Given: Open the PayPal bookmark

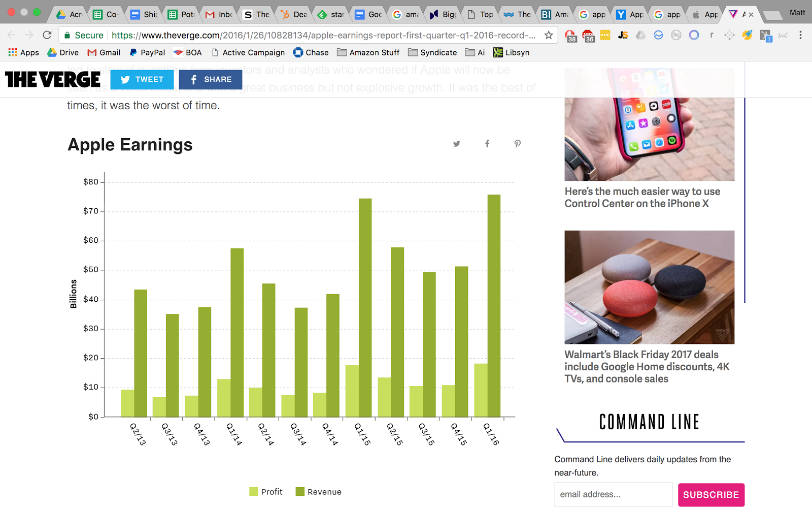Looking at the screenshot, I should pyautogui.click(x=147, y=52).
